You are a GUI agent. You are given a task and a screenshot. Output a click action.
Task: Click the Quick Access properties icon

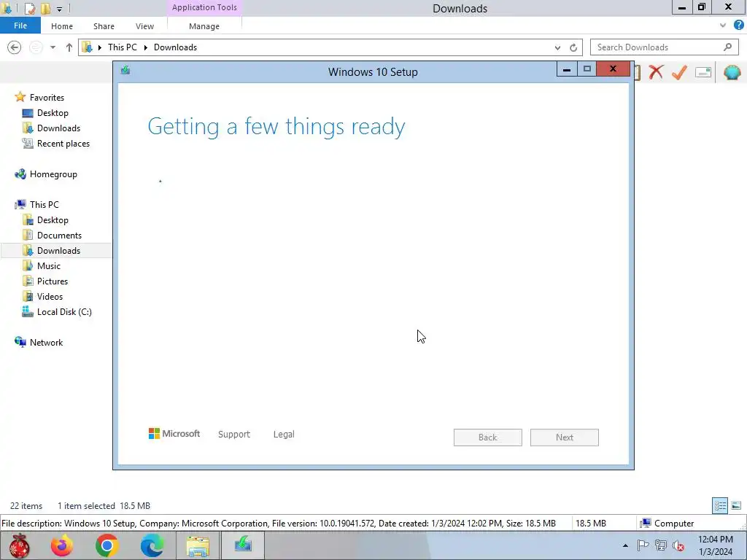(x=29, y=8)
